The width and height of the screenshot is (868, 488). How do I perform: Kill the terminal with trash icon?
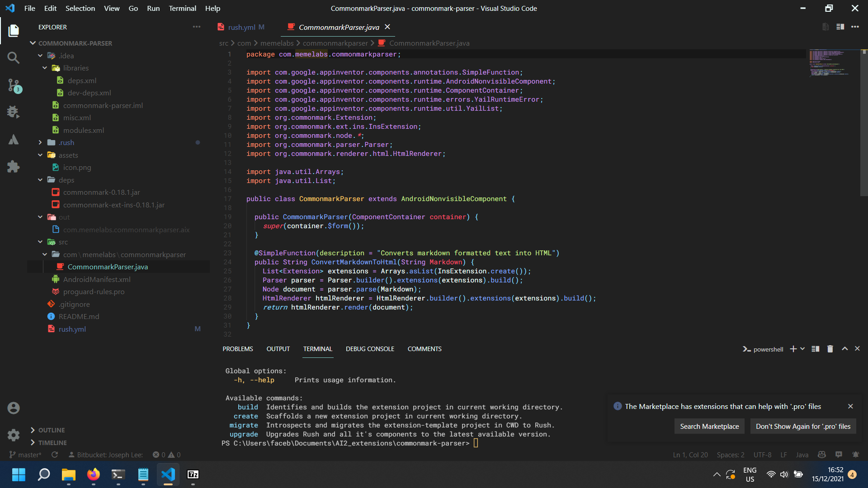(x=830, y=349)
